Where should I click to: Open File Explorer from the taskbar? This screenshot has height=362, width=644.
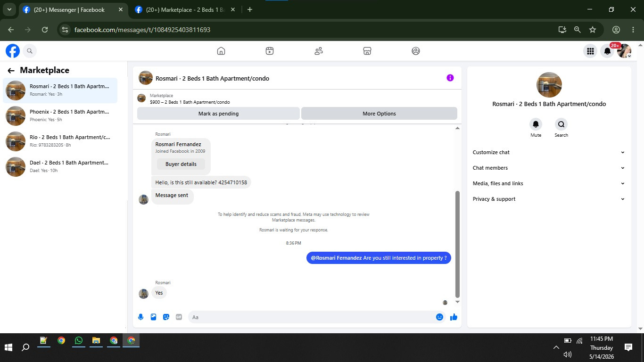pos(96,340)
